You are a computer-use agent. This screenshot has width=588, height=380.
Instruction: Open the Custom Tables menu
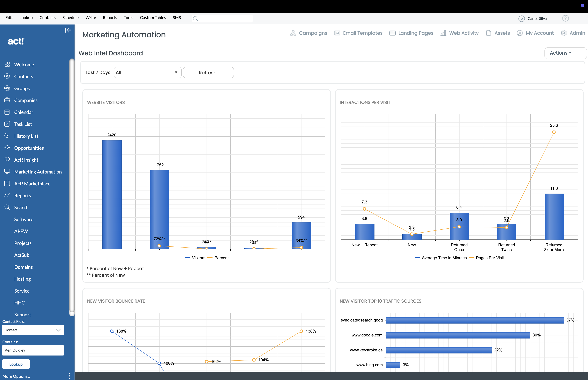(x=153, y=18)
